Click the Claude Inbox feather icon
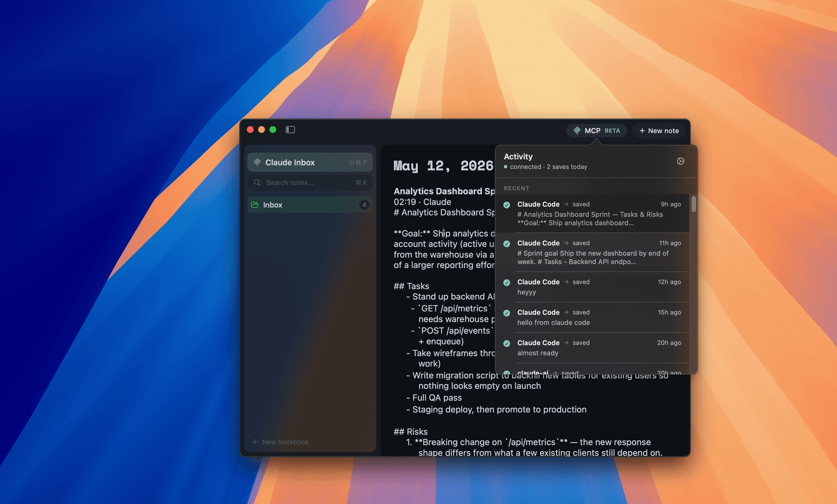This screenshot has height=504, width=837. [257, 162]
